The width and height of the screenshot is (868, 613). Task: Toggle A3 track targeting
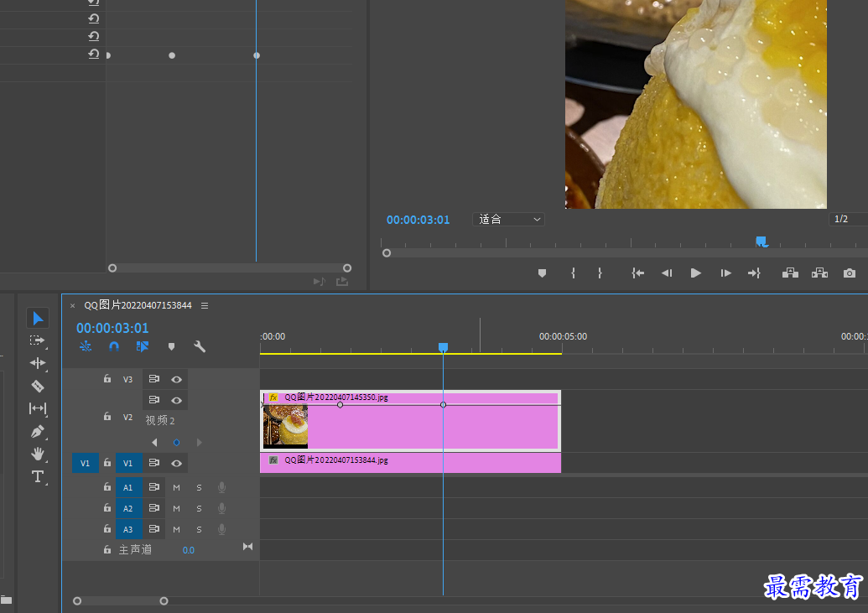click(x=128, y=529)
